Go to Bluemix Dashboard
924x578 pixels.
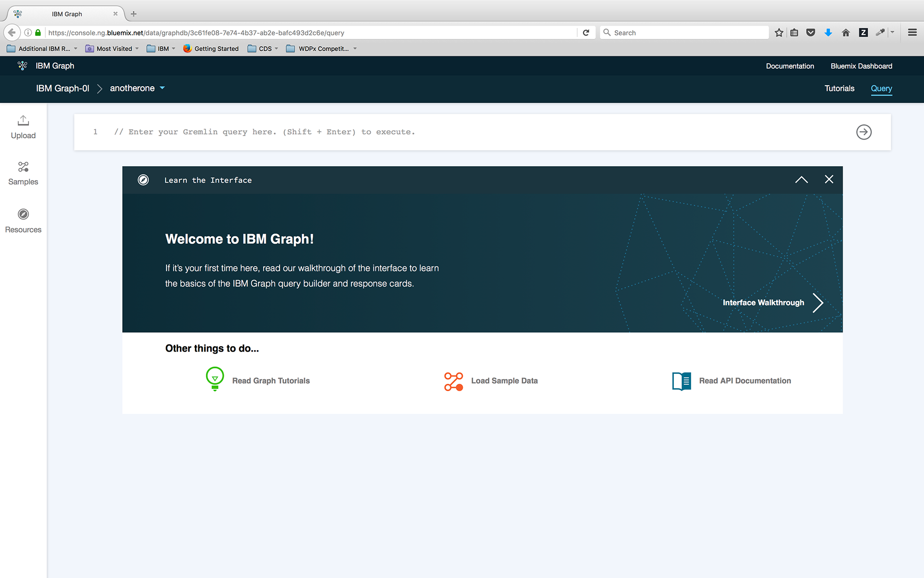[861, 66]
